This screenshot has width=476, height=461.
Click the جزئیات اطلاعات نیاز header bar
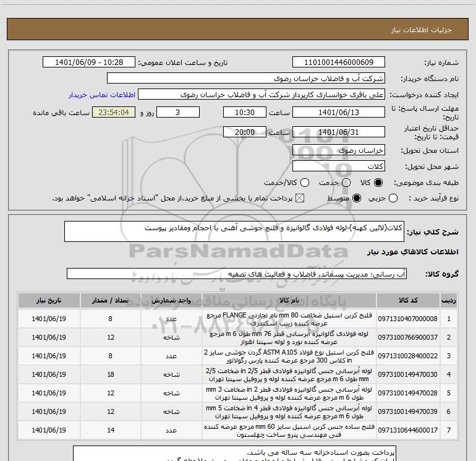238,29
